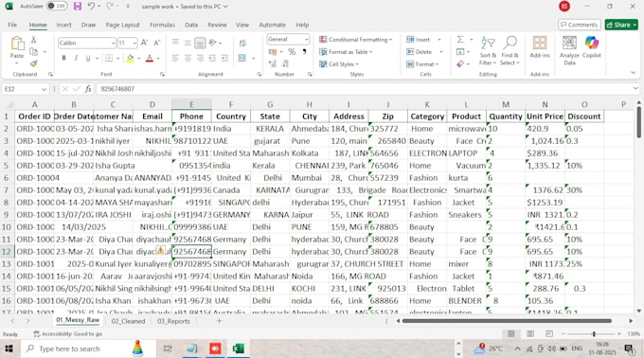Image resolution: width=644 pixels, height=358 pixels.
Task: Click the Increase Decimal icon
Action: (x=273, y=63)
